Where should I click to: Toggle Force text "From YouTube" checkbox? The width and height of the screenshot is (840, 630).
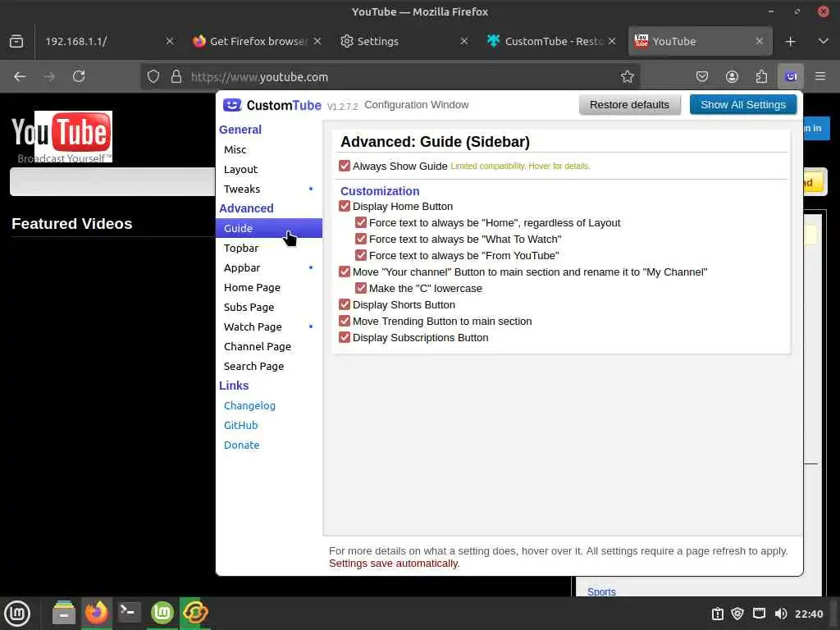(361, 256)
